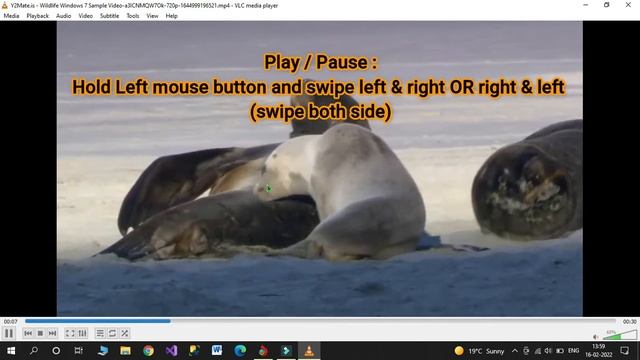
Task: Open File Explorer from taskbar
Action: click(125, 351)
